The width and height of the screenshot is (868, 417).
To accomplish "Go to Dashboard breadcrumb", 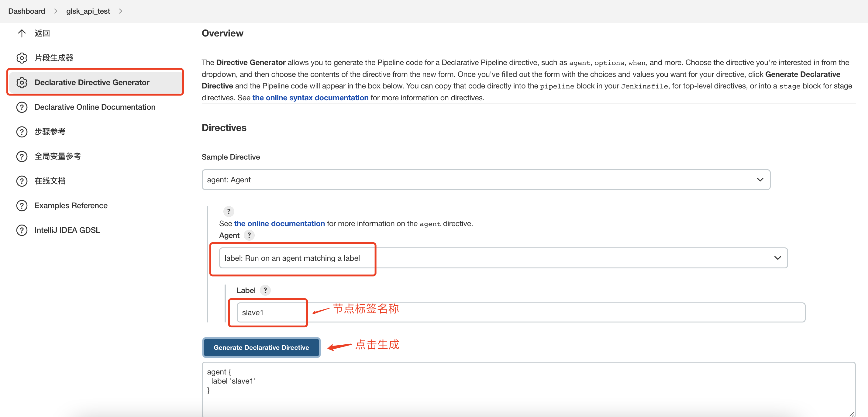I will (27, 11).
